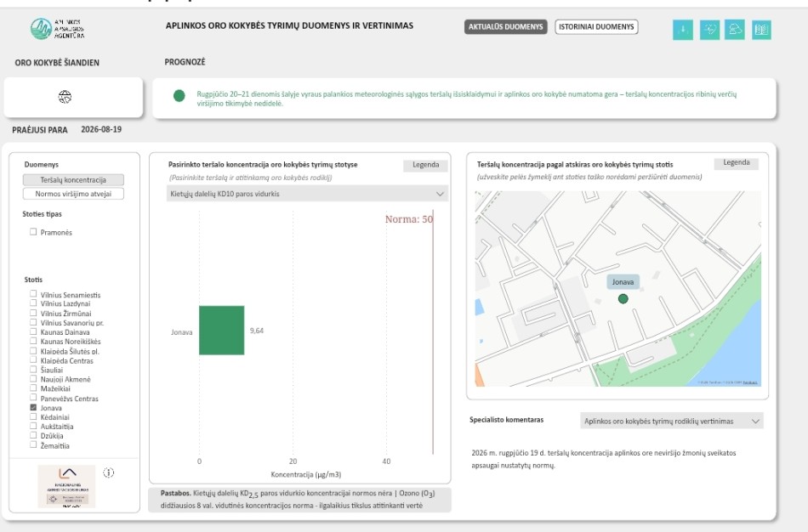Click the Specialisto komentaras label

click(507, 420)
